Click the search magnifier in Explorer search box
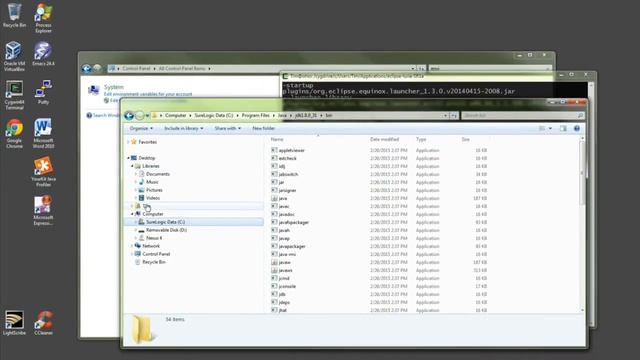The width and height of the screenshot is (640, 360). 580,116
